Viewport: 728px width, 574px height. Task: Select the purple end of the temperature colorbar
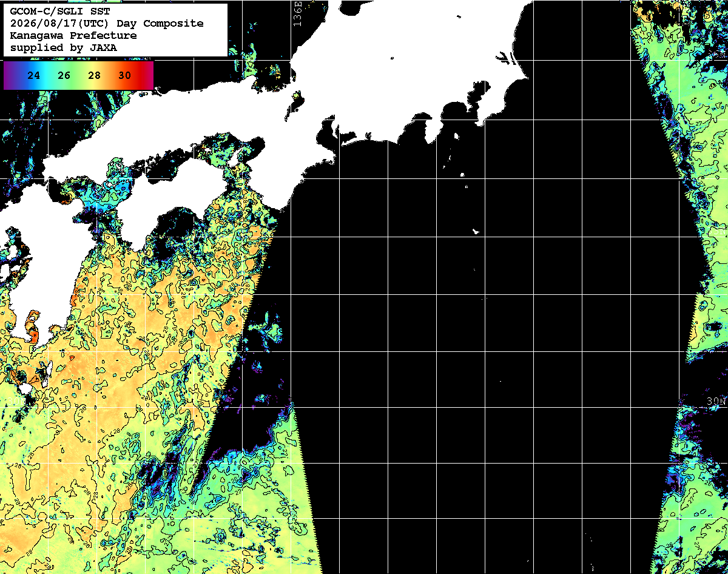[x=7, y=76]
